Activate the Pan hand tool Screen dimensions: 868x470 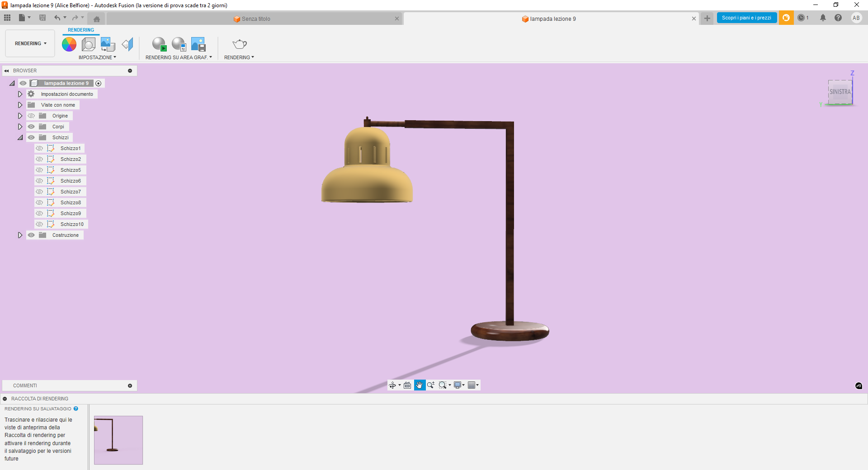(420, 385)
